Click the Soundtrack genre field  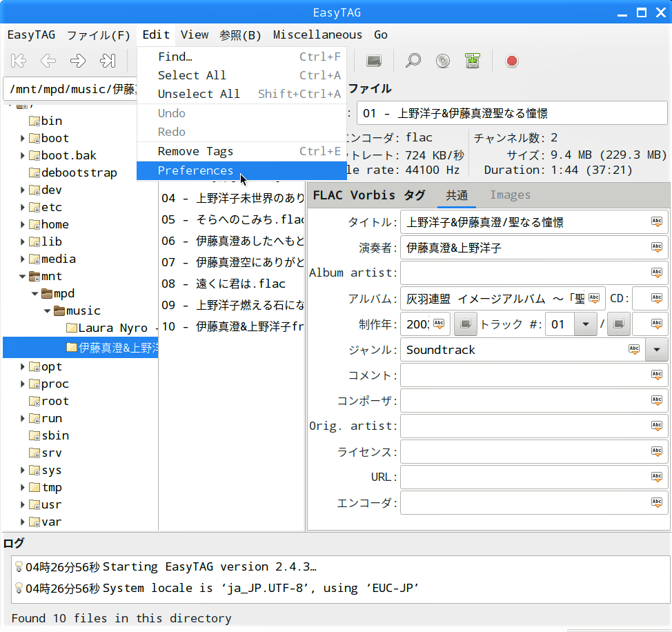(x=523, y=350)
